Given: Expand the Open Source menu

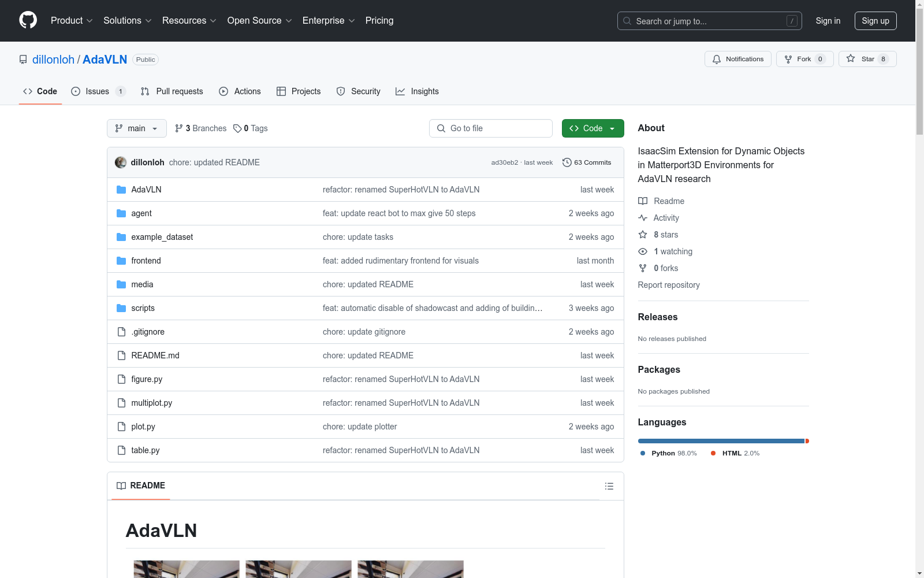Looking at the screenshot, I should click(260, 20).
